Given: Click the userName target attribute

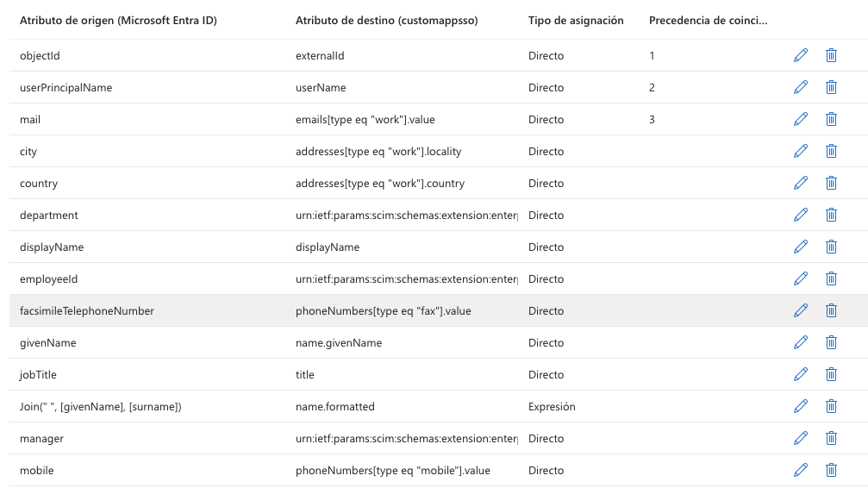Looking at the screenshot, I should pyautogui.click(x=321, y=88).
